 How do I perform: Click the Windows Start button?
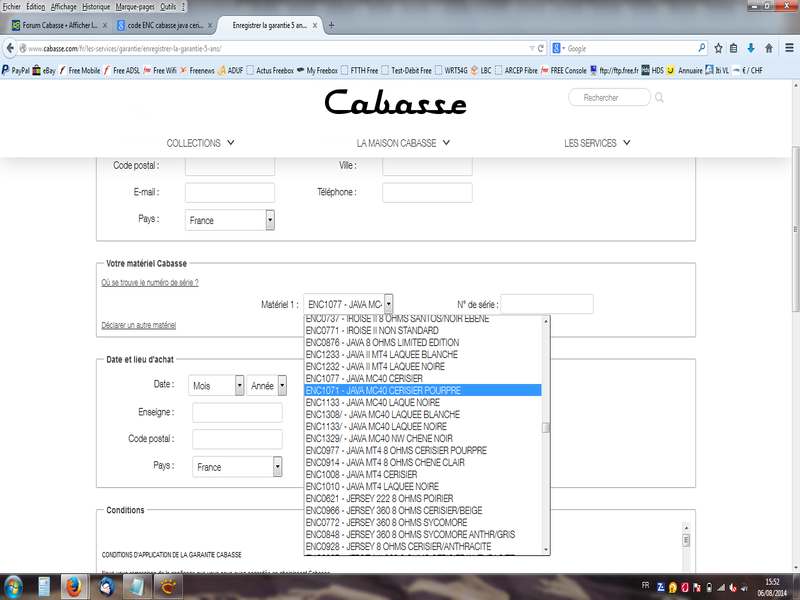tap(15, 584)
